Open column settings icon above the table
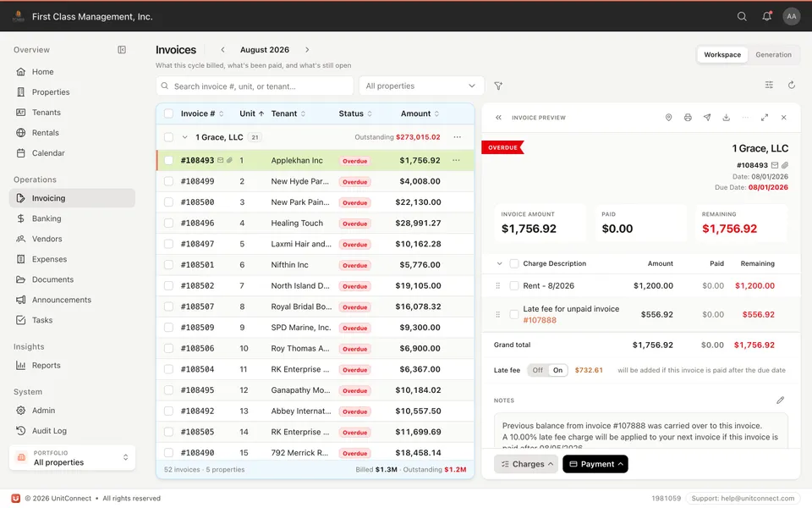The image size is (812, 508). coord(769,85)
